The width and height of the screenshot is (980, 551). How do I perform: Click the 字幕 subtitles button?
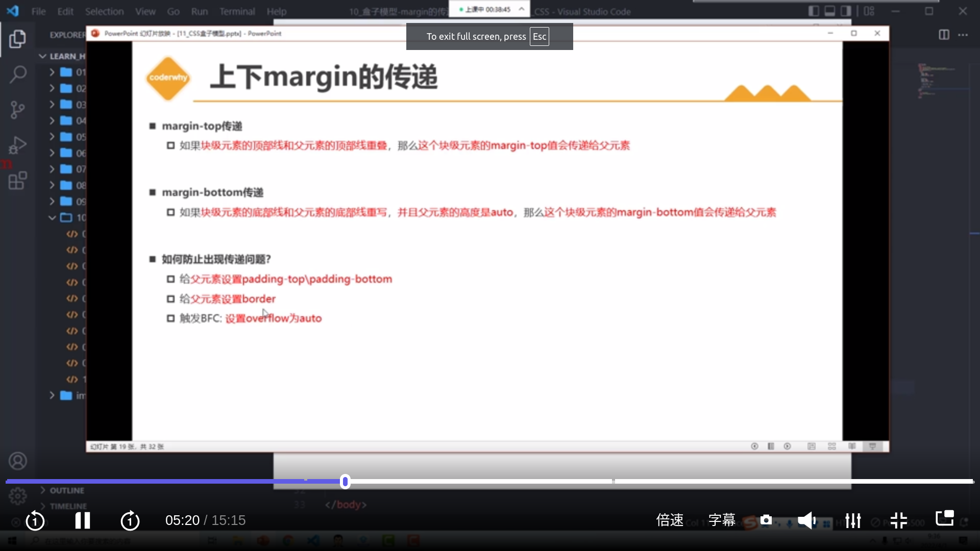pyautogui.click(x=722, y=520)
